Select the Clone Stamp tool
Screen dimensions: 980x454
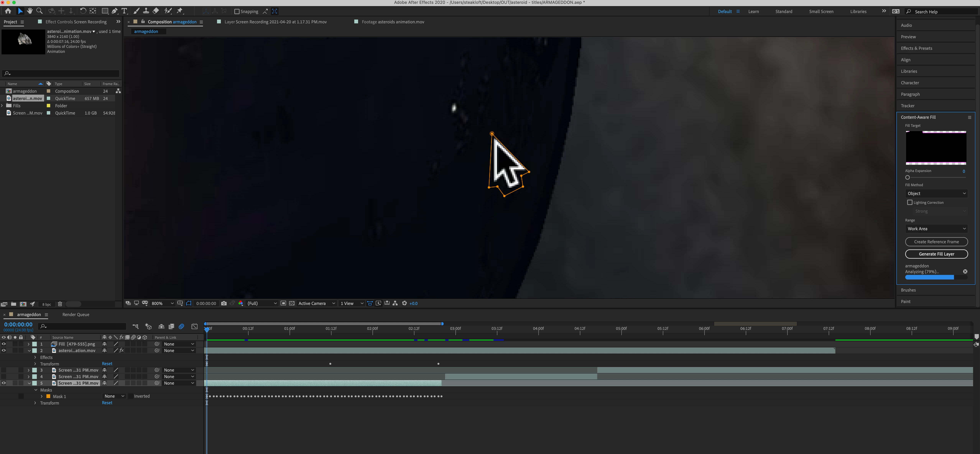click(146, 11)
